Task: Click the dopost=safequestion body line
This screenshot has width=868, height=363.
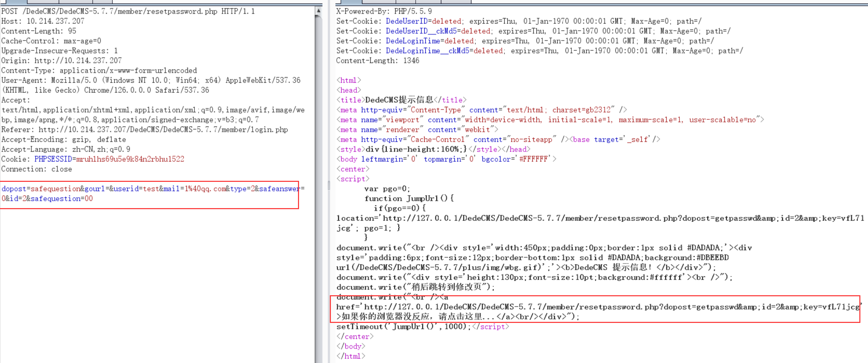Action: 153,189
